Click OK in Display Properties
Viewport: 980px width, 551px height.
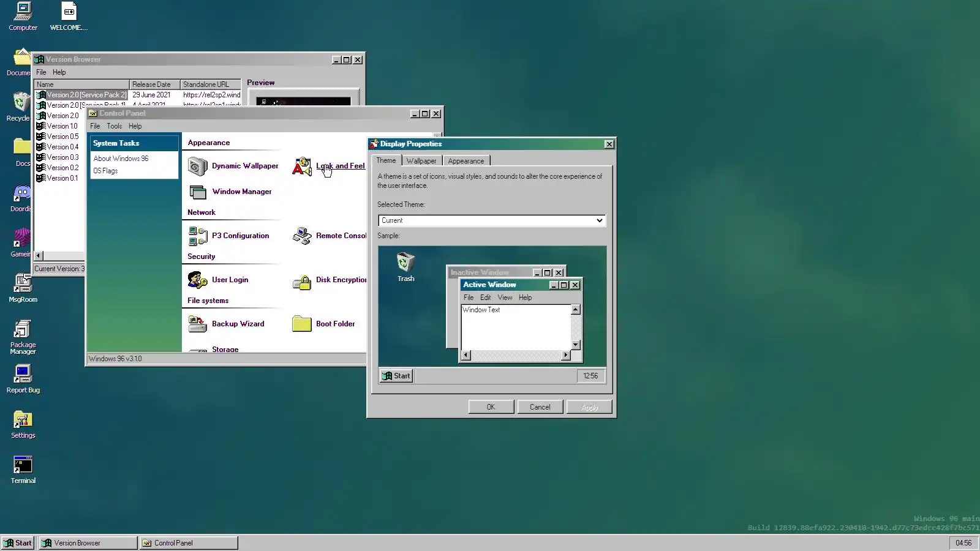pos(491,407)
